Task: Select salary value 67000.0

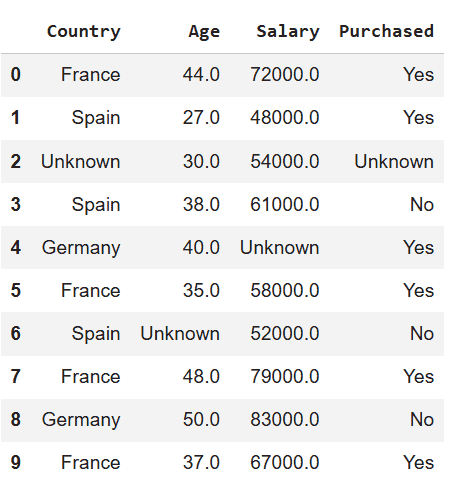Action: pyautogui.click(x=285, y=463)
